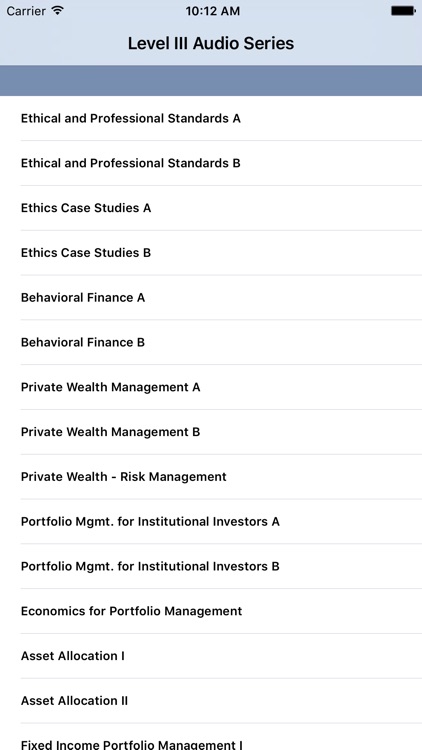Tap the 10:12 AM clock

pos(212,11)
